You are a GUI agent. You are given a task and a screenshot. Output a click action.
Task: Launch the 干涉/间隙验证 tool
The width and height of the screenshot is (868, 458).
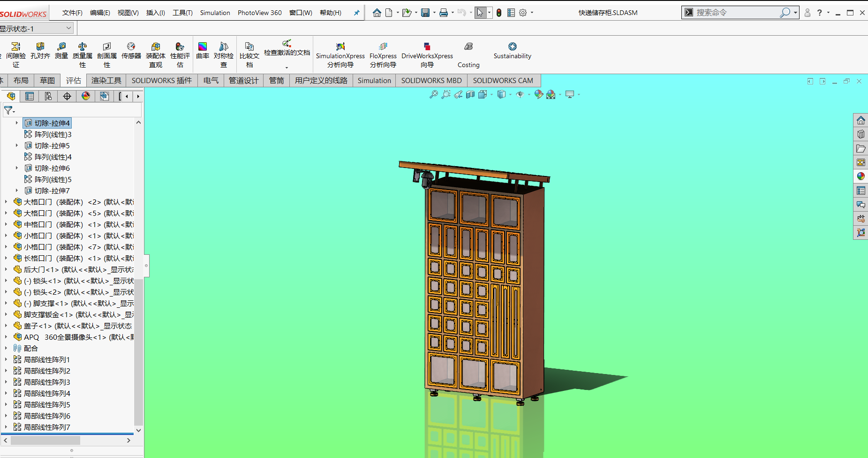16,53
